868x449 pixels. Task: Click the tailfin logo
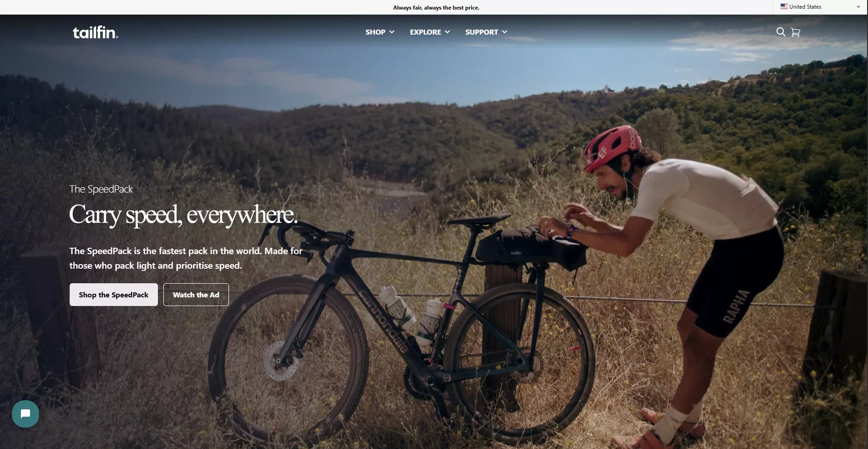[x=96, y=32]
